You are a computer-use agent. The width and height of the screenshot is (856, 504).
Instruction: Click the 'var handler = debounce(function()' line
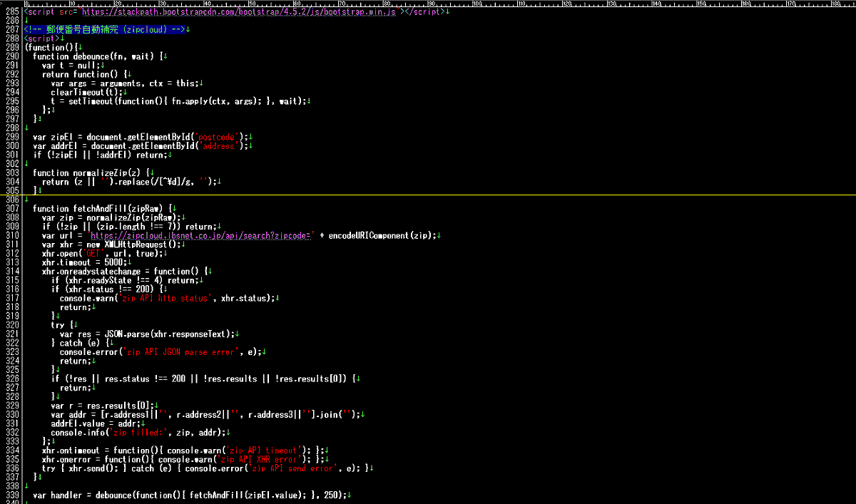pyautogui.click(x=191, y=495)
